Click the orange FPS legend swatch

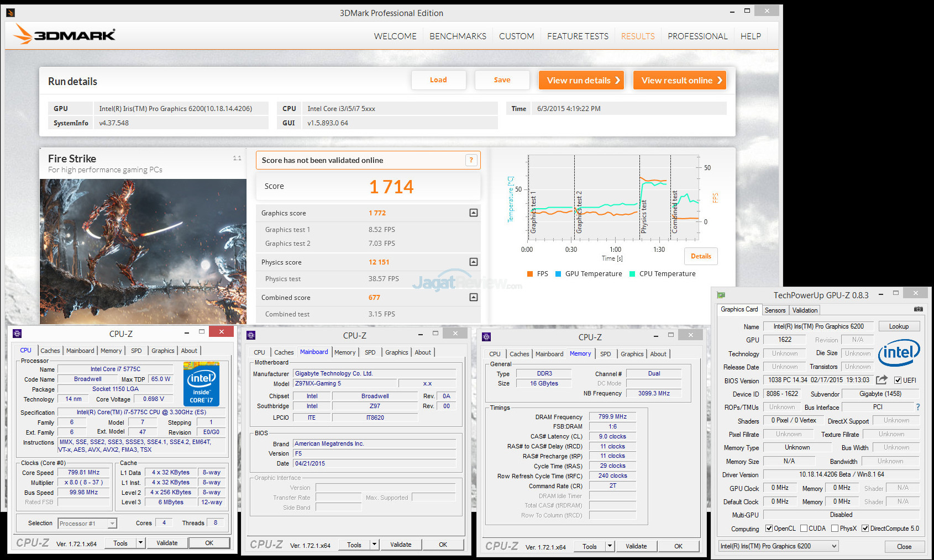[x=530, y=274]
